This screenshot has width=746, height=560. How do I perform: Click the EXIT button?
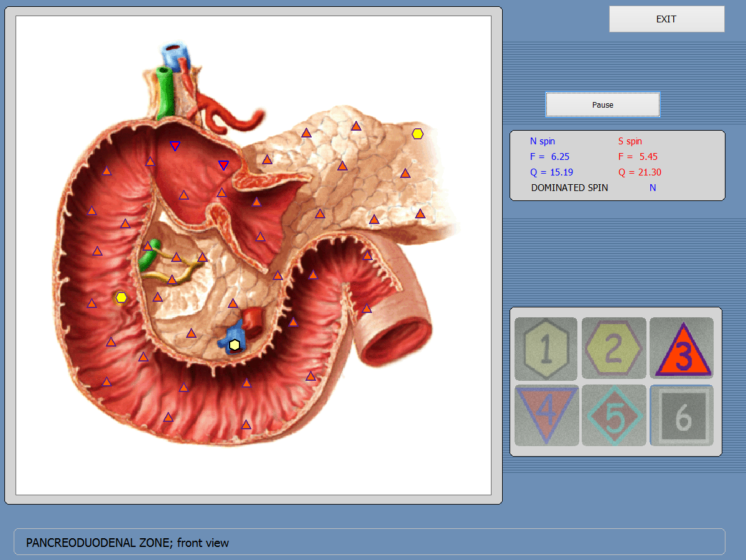click(x=666, y=19)
